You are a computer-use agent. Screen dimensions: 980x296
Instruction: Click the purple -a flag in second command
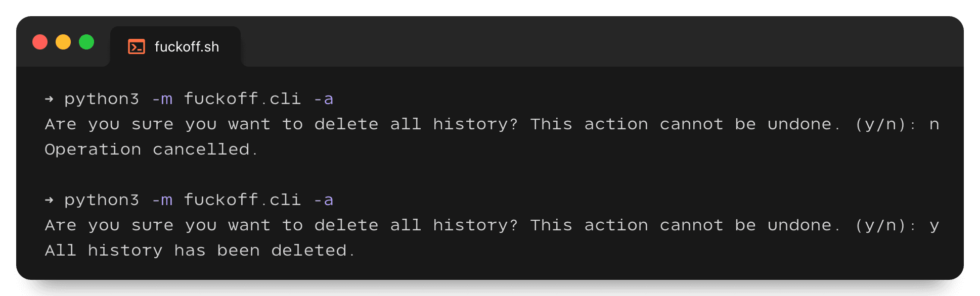click(324, 200)
